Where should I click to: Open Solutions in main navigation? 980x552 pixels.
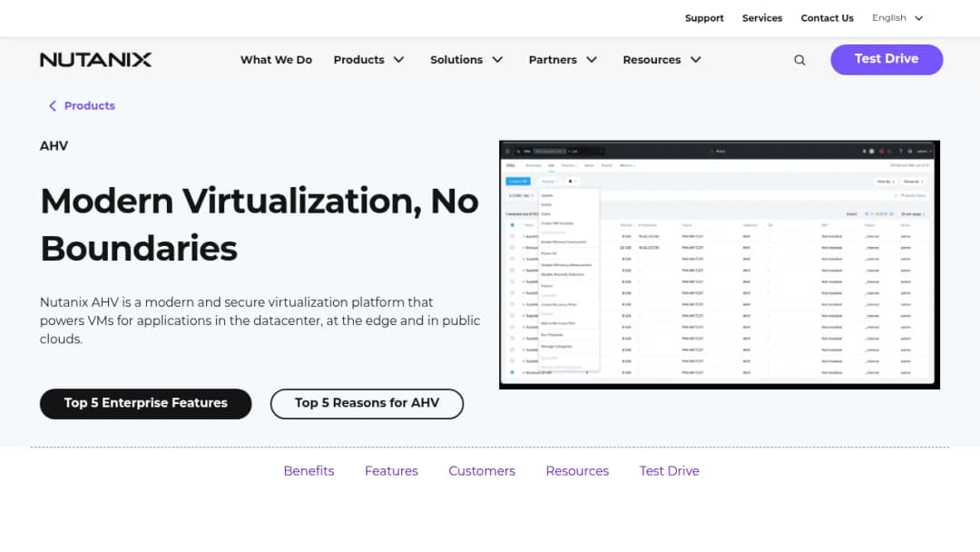(x=456, y=60)
